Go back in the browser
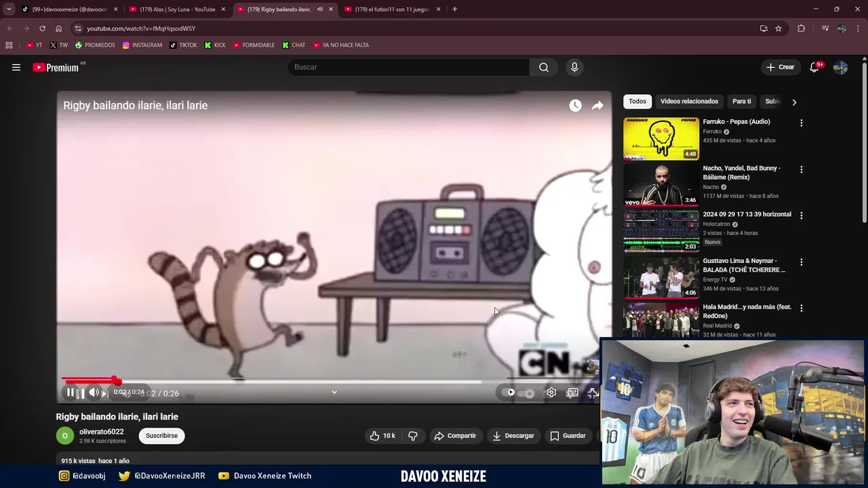 click(9, 28)
